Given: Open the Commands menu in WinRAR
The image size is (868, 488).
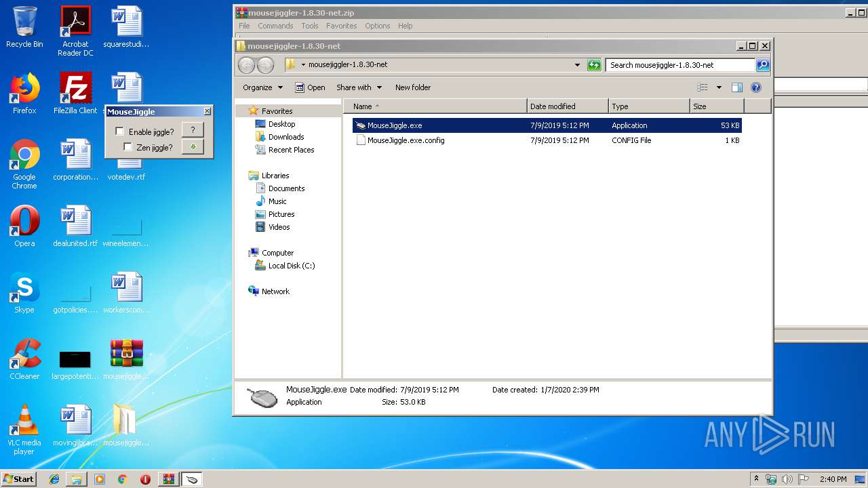Looking at the screenshot, I should pyautogui.click(x=275, y=26).
